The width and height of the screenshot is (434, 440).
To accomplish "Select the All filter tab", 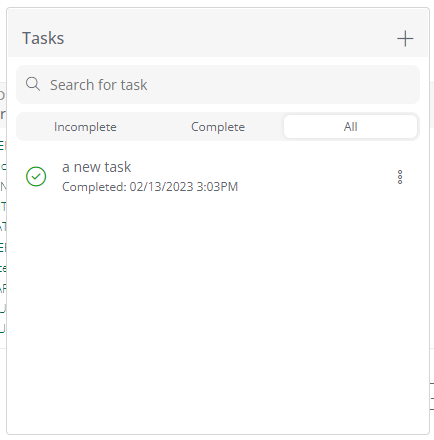I will click(x=350, y=127).
